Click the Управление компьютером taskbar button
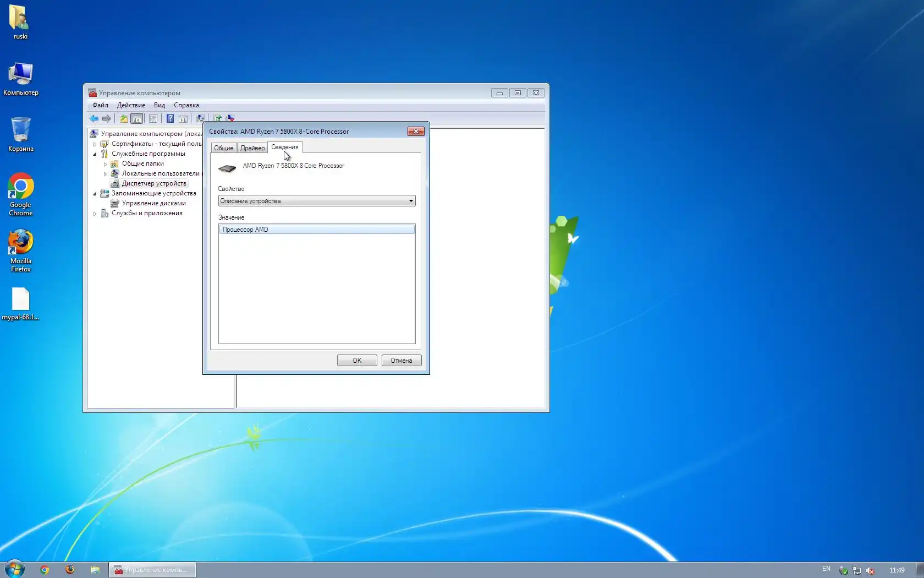Image resolution: width=924 pixels, height=578 pixels. coord(152,570)
